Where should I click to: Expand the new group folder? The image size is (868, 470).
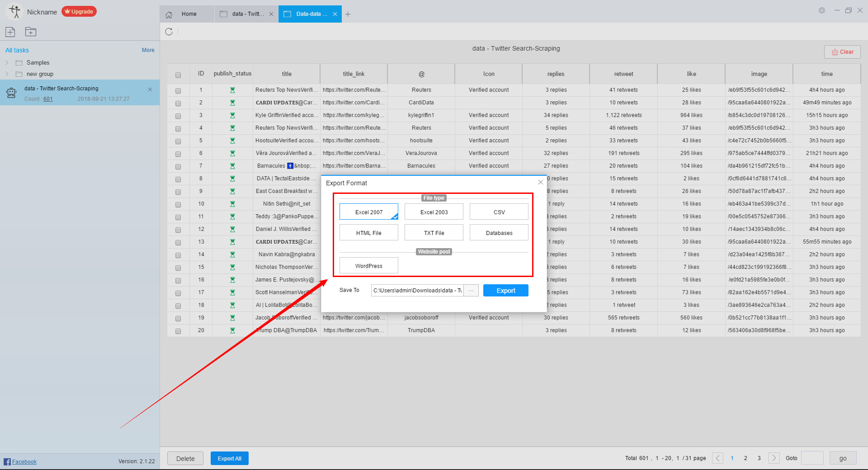[x=7, y=74]
